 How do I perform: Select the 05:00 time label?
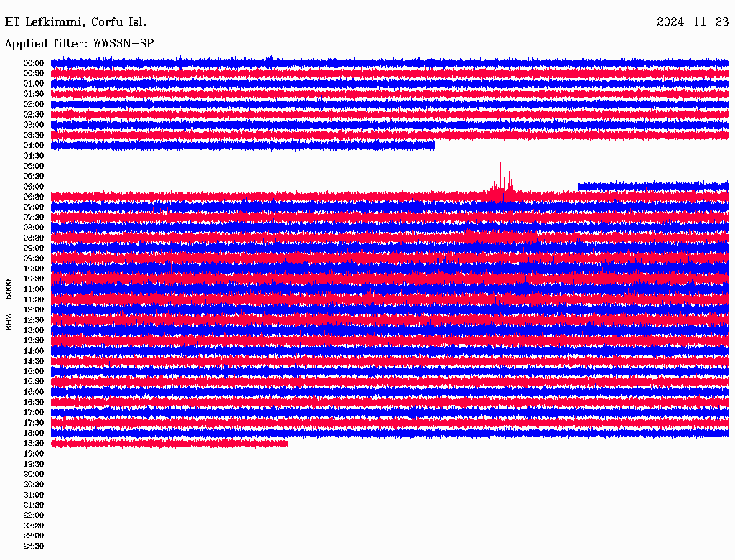(x=34, y=166)
